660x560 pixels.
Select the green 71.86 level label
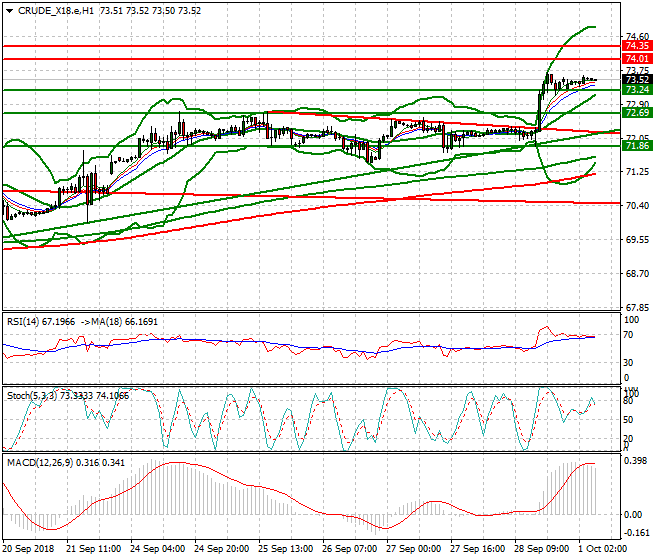tap(637, 146)
